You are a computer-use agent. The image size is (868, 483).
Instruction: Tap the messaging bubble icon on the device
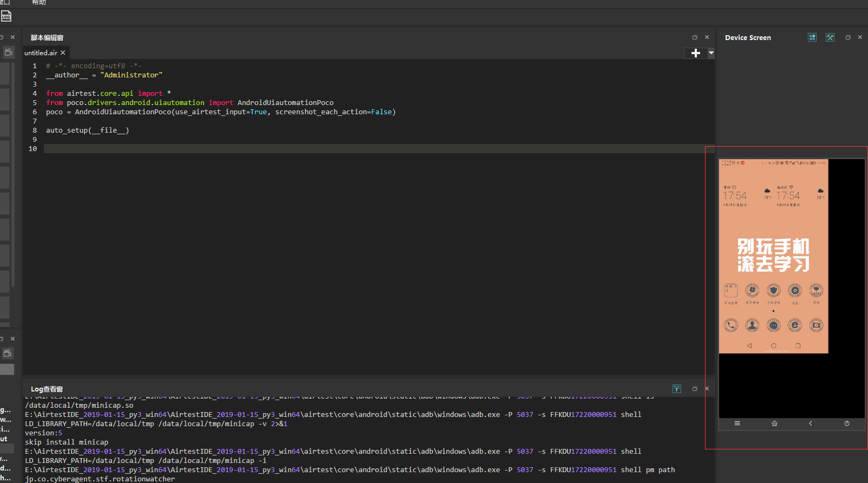(x=774, y=325)
